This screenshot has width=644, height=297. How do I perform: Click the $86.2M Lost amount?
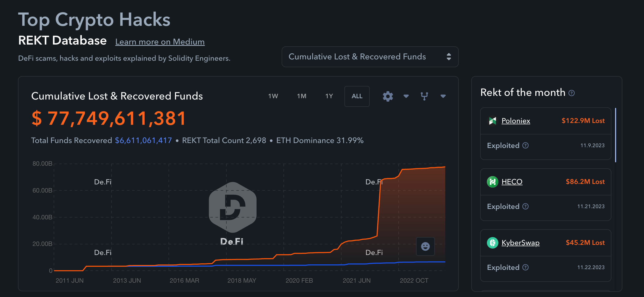tap(585, 182)
